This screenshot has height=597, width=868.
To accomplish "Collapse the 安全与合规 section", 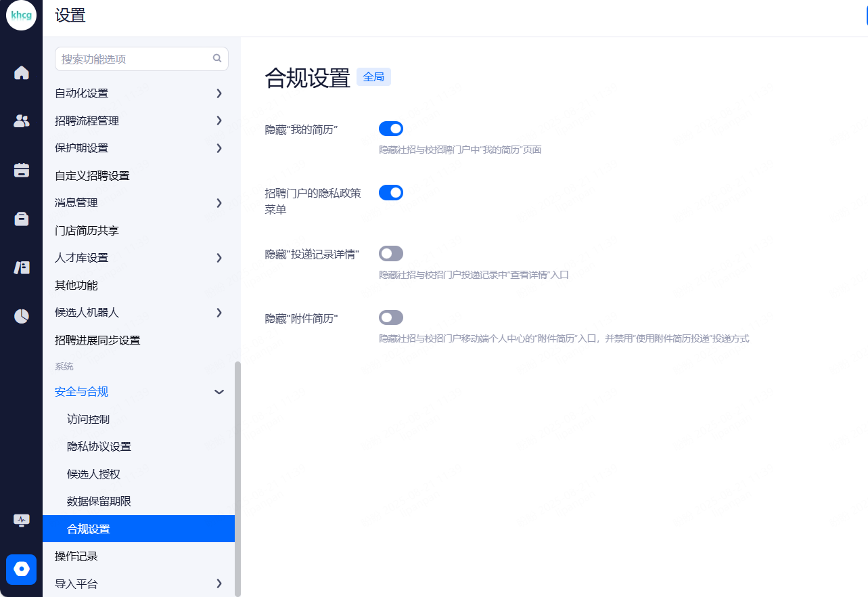I will click(x=219, y=392).
